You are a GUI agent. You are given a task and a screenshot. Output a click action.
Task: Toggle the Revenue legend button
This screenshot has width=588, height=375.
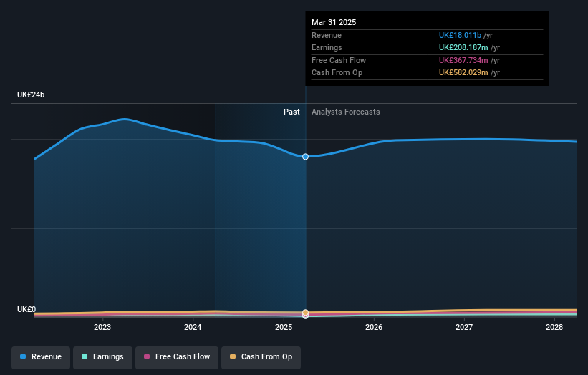(x=41, y=357)
